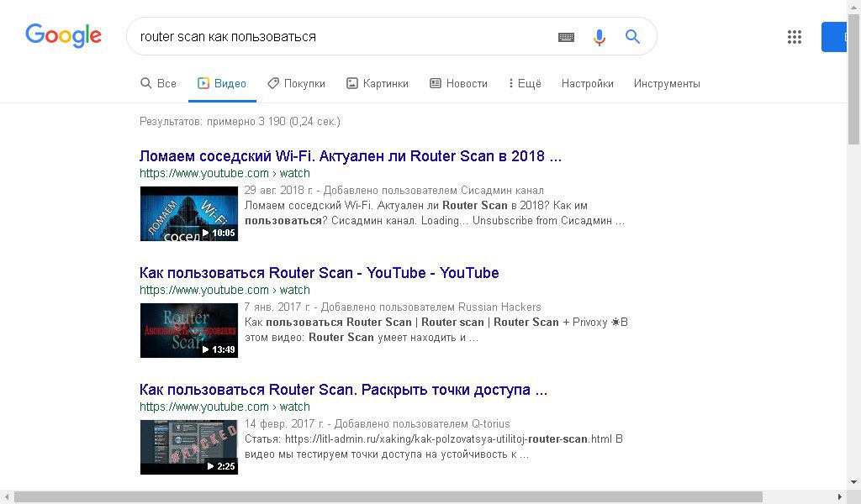Open the Картинки tab

[x=378, y=83]
